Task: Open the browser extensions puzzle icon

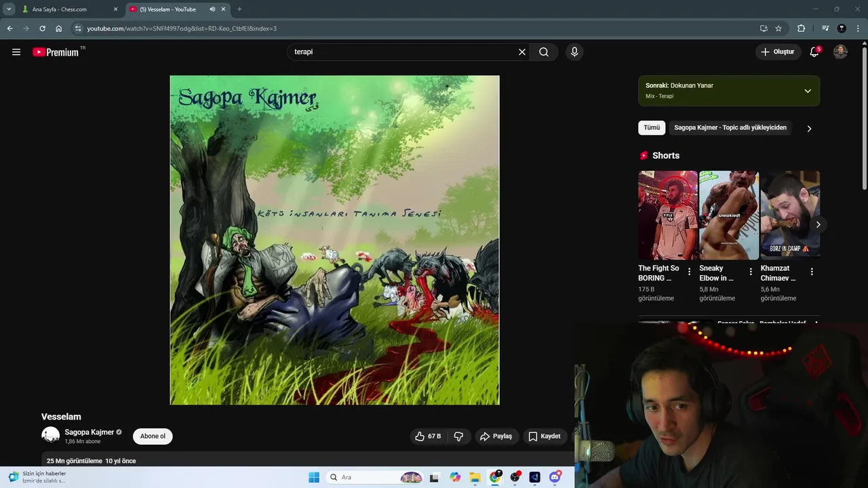Action: 801,28
